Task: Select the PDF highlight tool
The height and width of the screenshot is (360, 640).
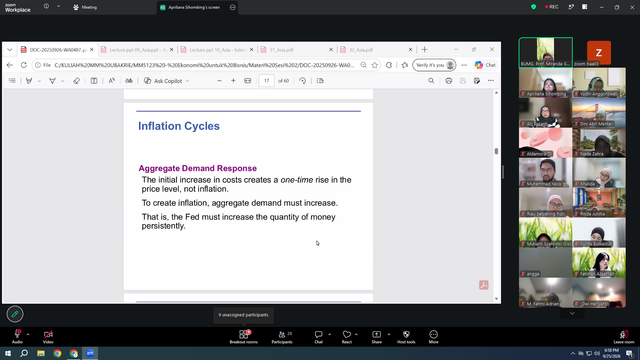Action: (29, 81)
